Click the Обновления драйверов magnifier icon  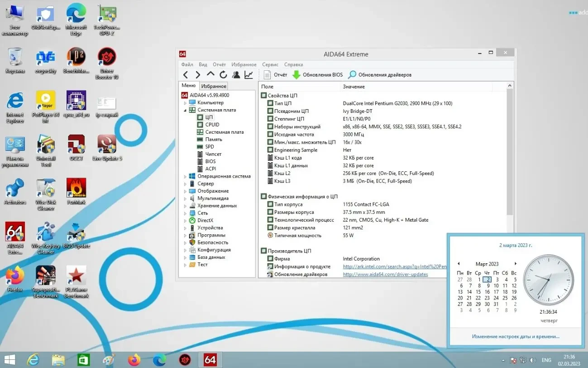click(352, 74)
